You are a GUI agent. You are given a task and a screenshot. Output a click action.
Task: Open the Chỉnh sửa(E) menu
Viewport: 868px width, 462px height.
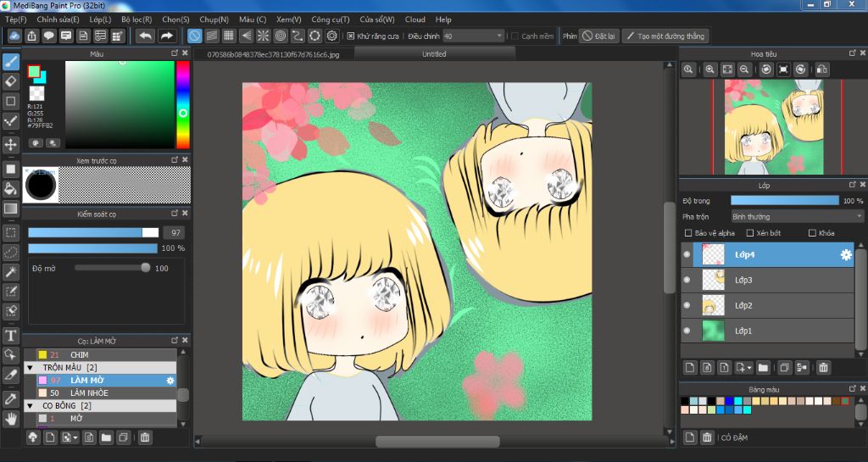pos(58,19)
